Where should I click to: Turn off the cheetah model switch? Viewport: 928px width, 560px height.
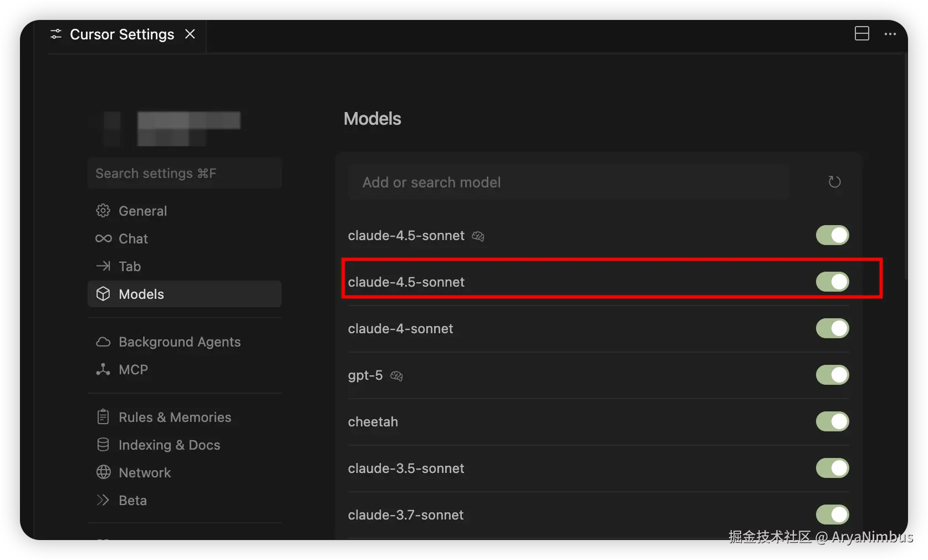pyautogui.click(x=832, y=421)
